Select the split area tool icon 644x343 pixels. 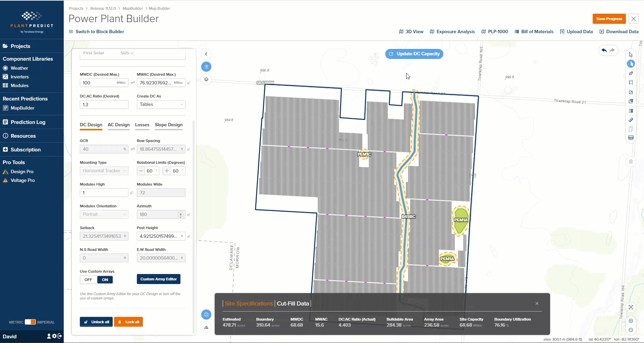[631, 111]
